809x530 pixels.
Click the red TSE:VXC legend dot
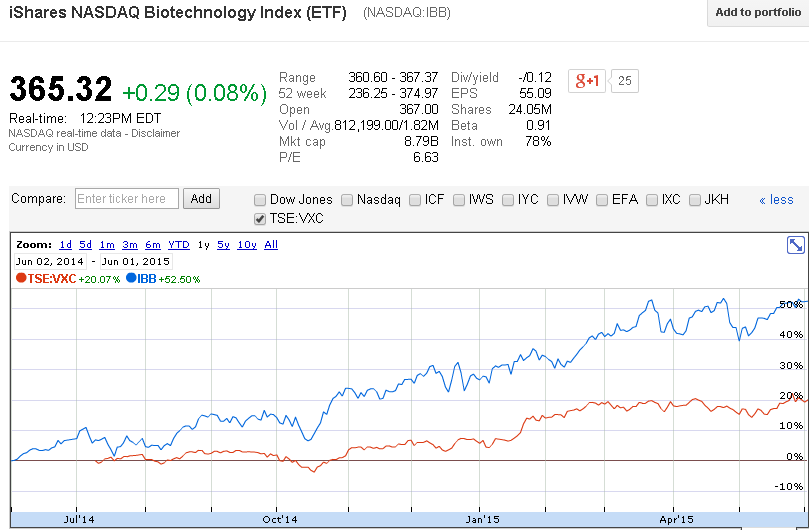(21, 279)
